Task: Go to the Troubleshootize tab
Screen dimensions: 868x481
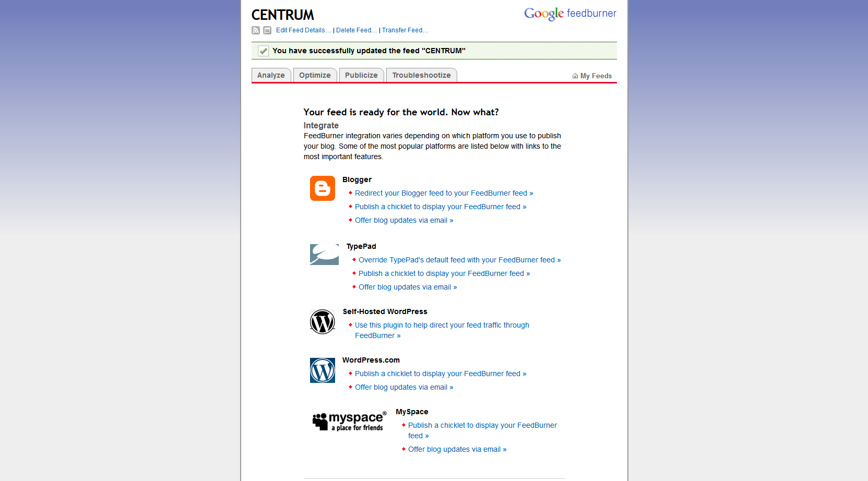Action: tap(421, 75)
